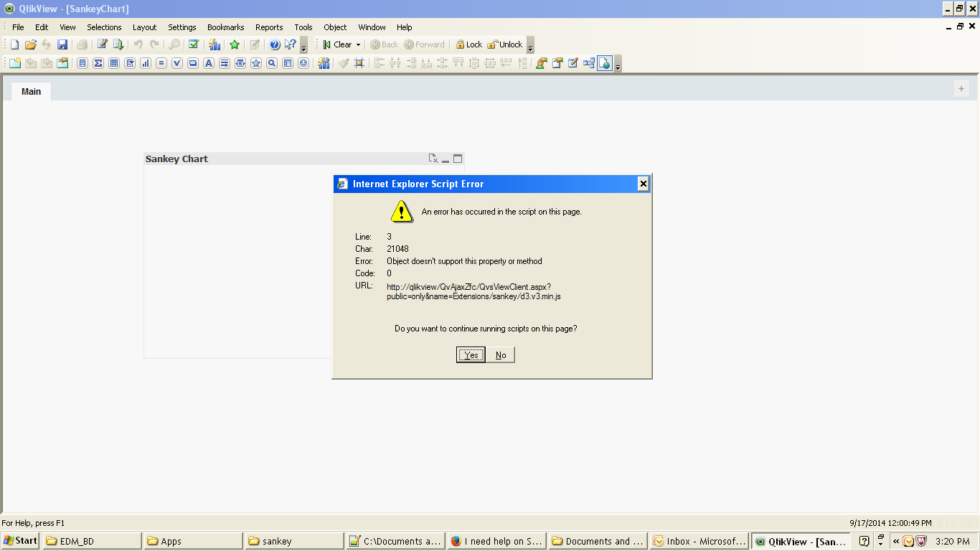
Task: Open the File menu
Action: [x=18, y=27]
